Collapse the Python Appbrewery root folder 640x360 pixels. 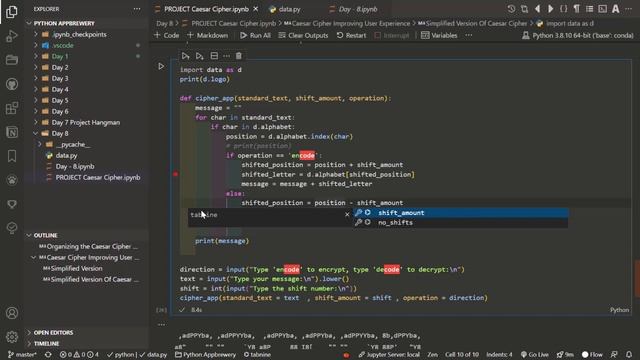pos(64,23)
